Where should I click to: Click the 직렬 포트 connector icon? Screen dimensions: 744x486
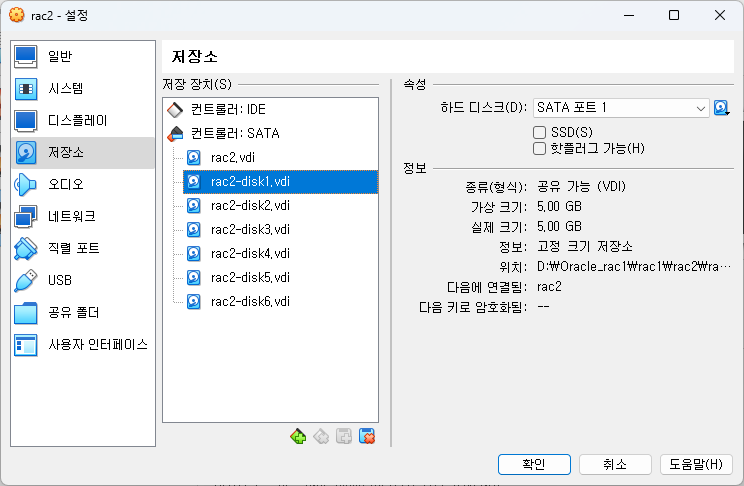(x=26, y=249)
